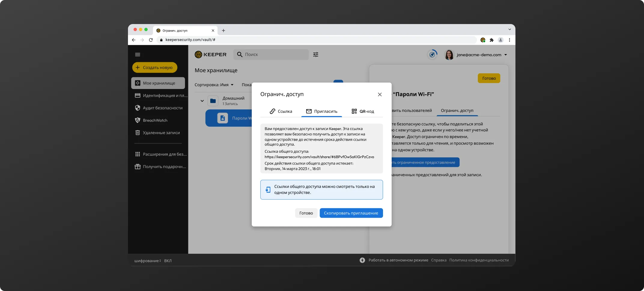Click the Создать новую button
The height and width of the screenshot is (291, 644).
[155, 67]
